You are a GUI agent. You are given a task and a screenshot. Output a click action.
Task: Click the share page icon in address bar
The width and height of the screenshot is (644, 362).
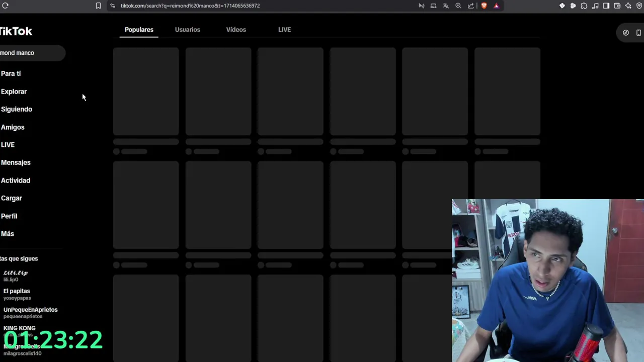point(471,6)
